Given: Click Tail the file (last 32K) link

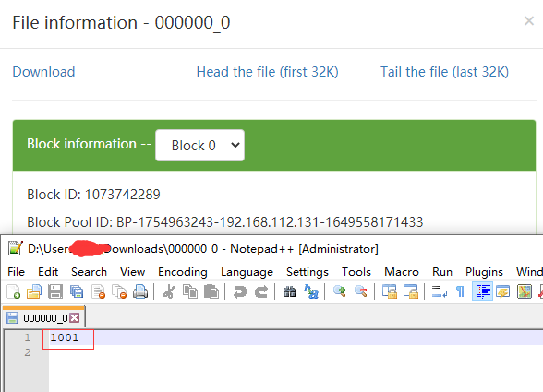Looking at the screenshot, I should 445,72.
